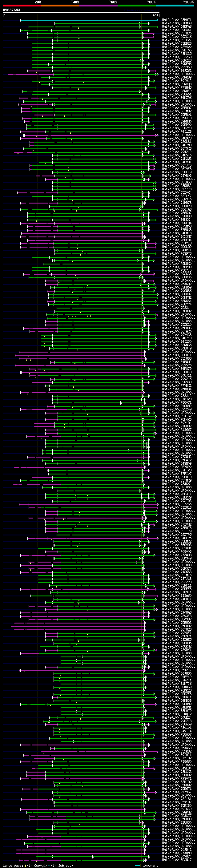Open the UniRef100_Q5ZK20 label
Screen dimensions: 197x868
coord(177,325)
